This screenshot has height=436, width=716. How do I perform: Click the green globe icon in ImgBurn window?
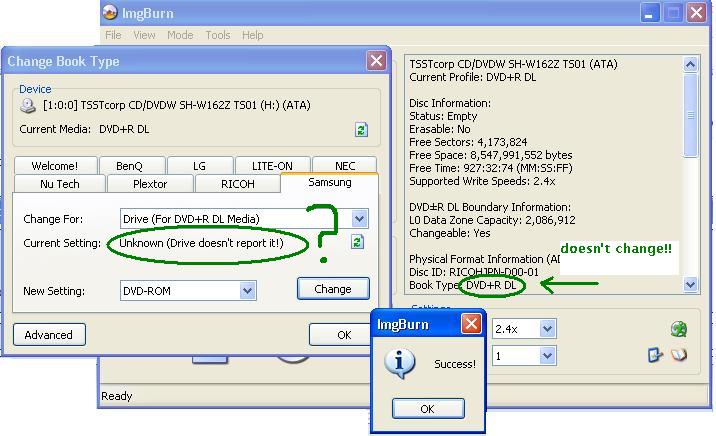tap(679, 329)
